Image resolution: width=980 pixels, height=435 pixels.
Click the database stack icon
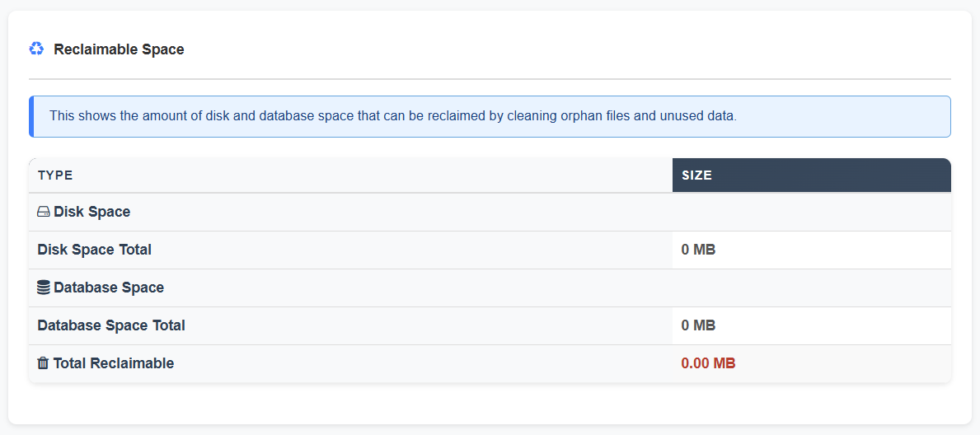pyautogui.click(x=43, y=288)
